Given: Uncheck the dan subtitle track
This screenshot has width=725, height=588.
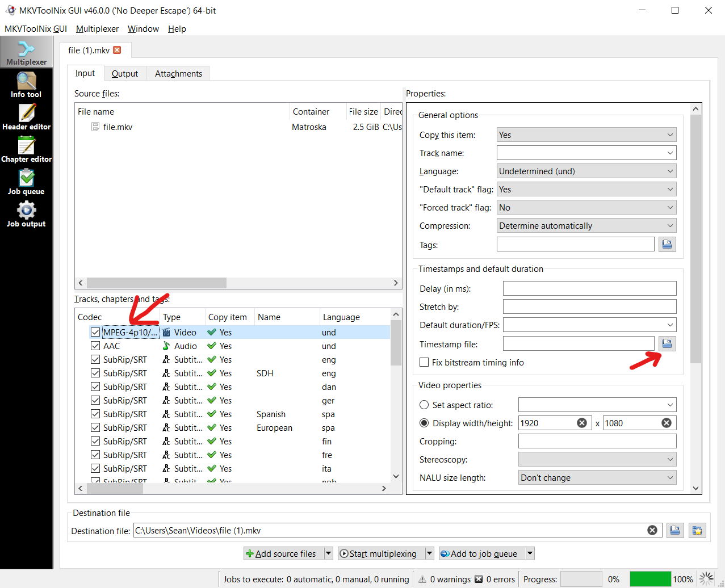Looking at the screenshot, I should point(95,387).
